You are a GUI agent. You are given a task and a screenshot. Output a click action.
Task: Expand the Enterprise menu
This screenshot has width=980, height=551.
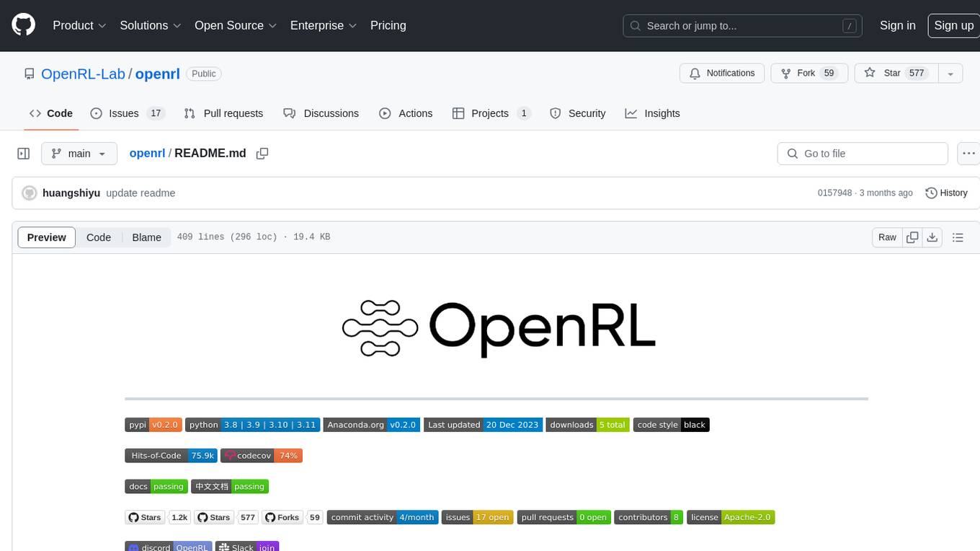click(324, 25)
